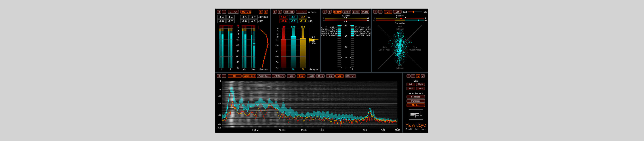Screen dimensions: 644x141
Task: Click the peak level histogram graph
Action: [263, 46]
